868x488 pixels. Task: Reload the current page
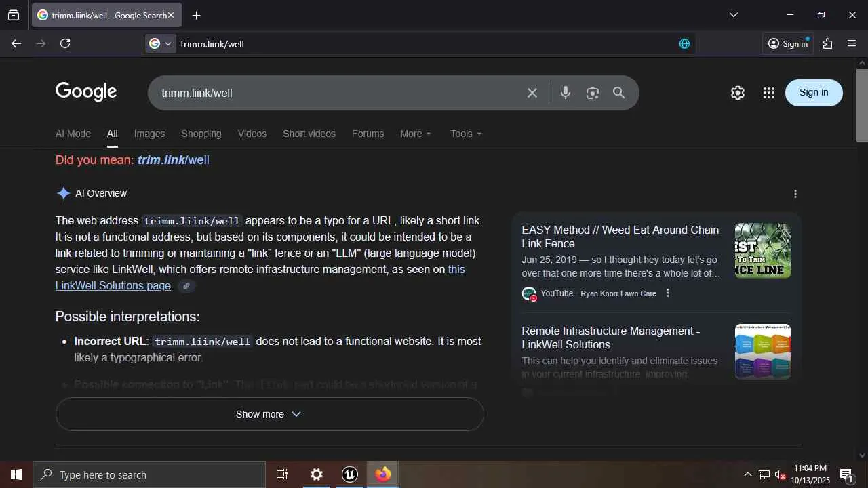(65, 43)
